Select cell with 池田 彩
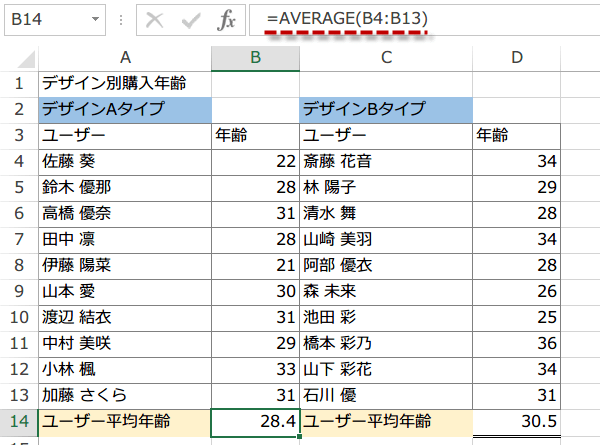The height and width of the screenshot is (445, 600). coord(386,318)
